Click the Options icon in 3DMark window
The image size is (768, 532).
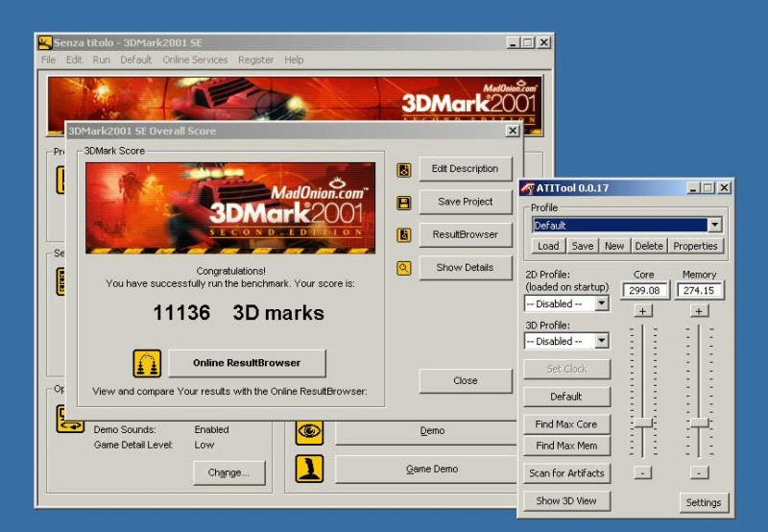(x=69, y=420)
